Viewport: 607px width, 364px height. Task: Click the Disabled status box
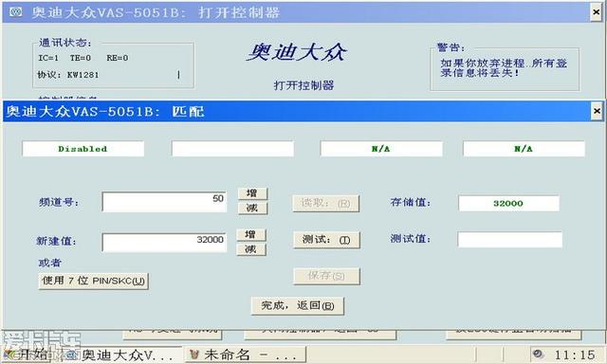[x=83, y=149]
